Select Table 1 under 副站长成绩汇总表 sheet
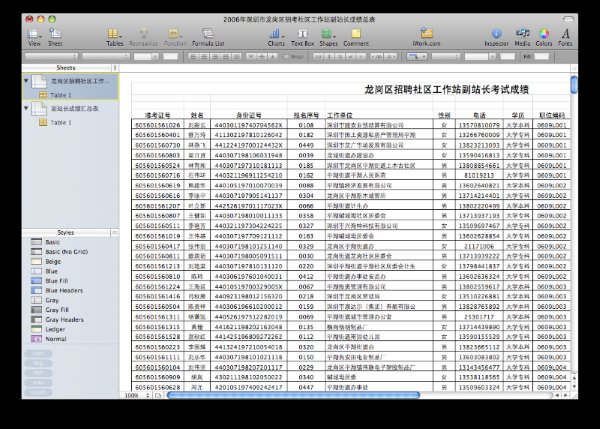600x429 pixels. click(71, 122)
